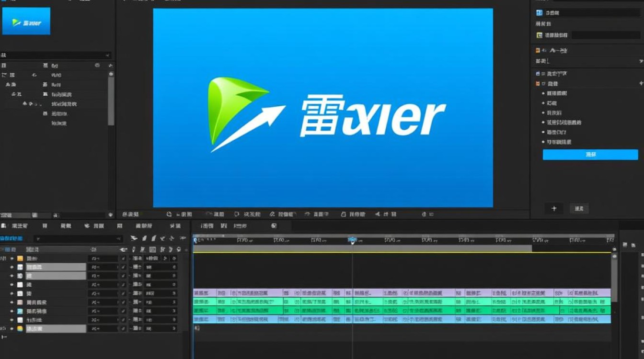Screen dimensions: 644x359
Task: Click the orange icon of the topmost layer
Action: point(20,258)
